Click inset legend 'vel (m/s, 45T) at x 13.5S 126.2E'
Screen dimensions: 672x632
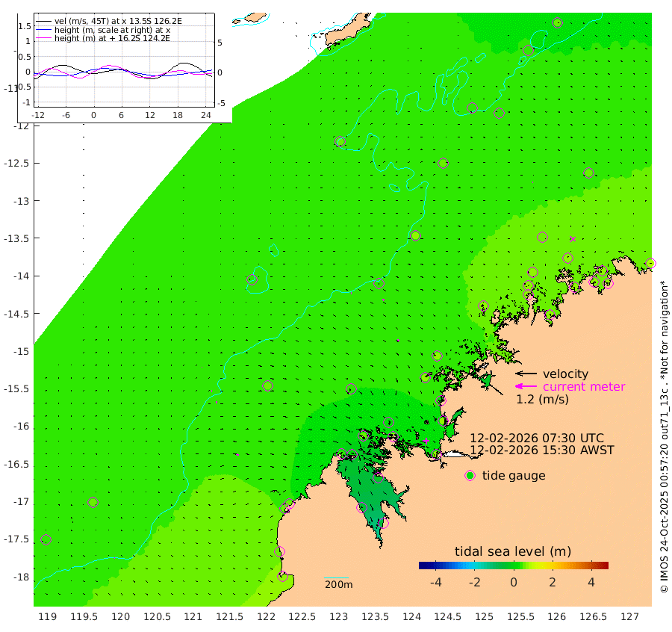[118, 21]
